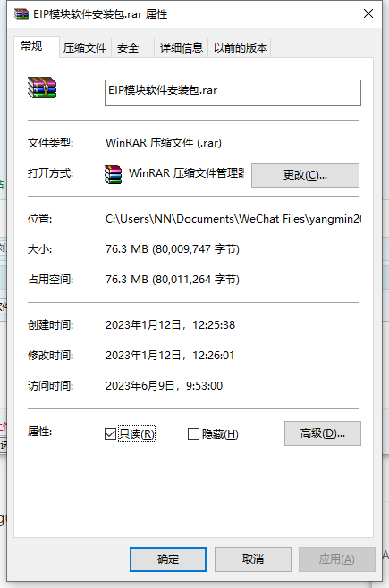The height and width of the screenshot is (588, 389).
Task: Switch to the 常规 tab
Action: tap(31, 46)
